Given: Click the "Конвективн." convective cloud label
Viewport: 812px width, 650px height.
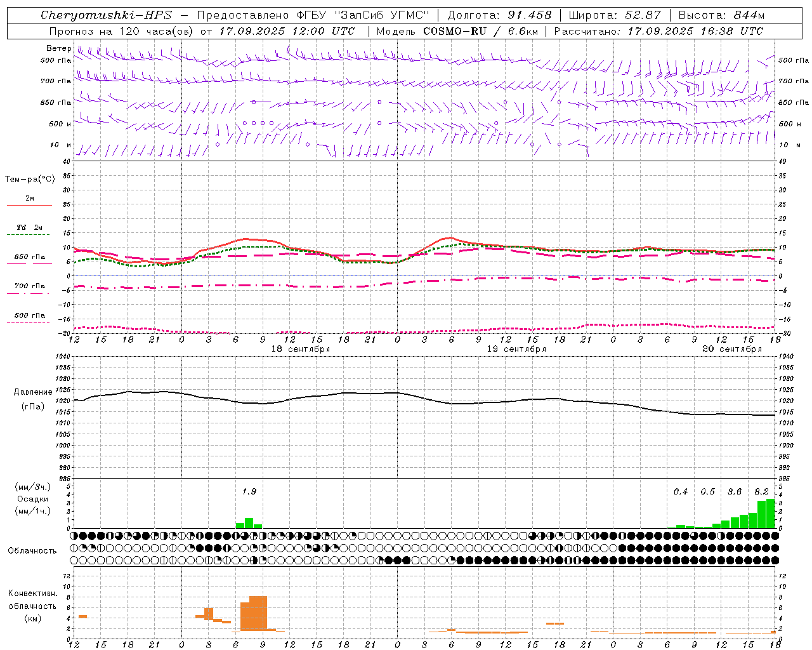Looking at the screenshot, I should [33, 594].
